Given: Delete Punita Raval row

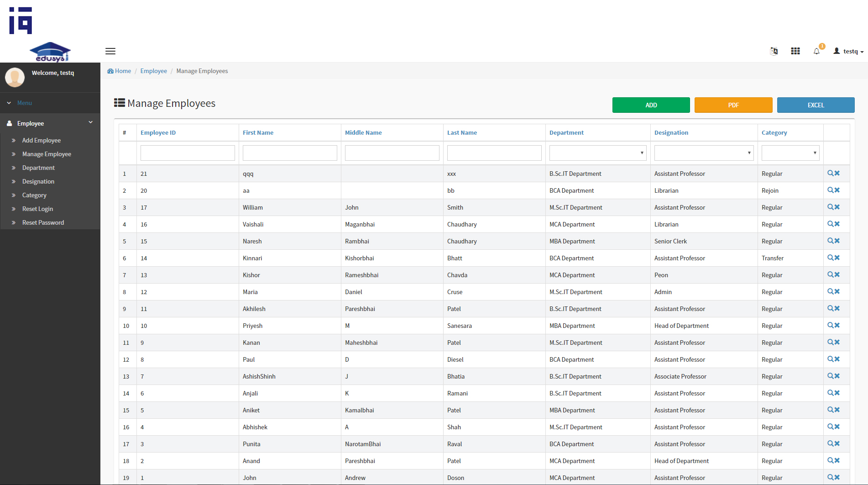Looking at the screenshot, I should 837,443.
